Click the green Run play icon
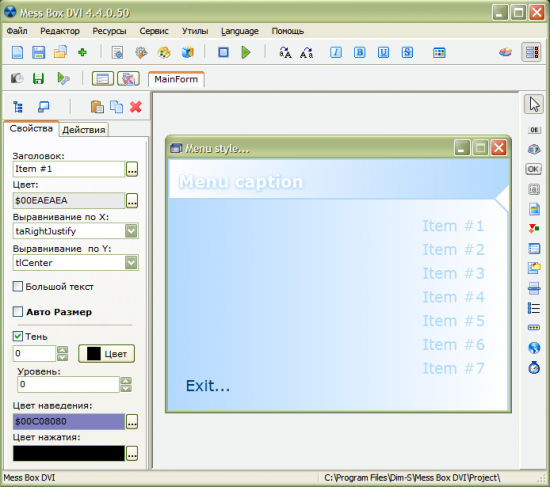 point(246,53)
